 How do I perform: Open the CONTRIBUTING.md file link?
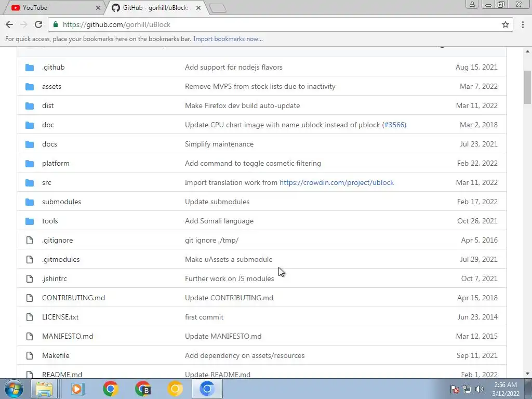tap(73, 298)
